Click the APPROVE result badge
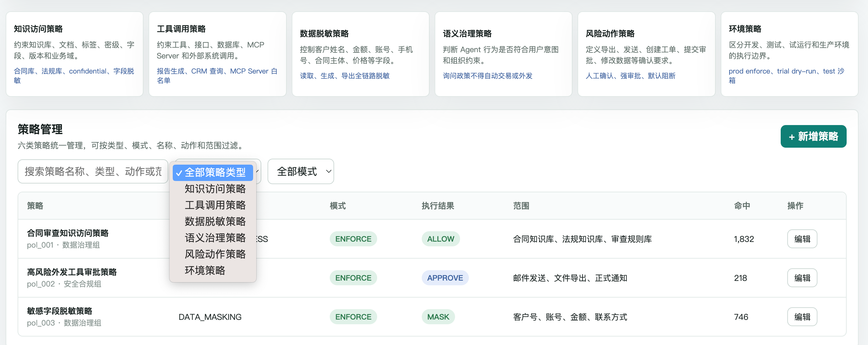The image size is (868, 345). tap(445, 278)
